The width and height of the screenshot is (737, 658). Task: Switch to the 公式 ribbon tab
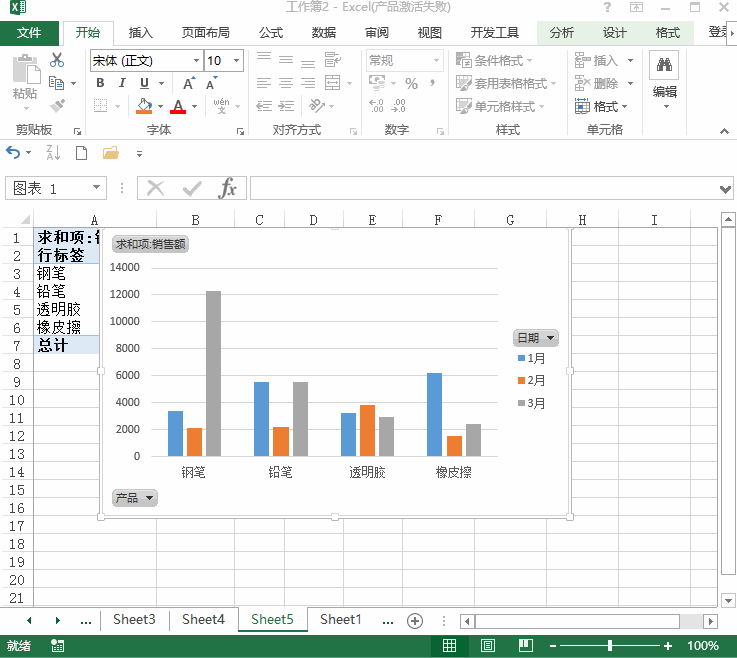(271, 33)
